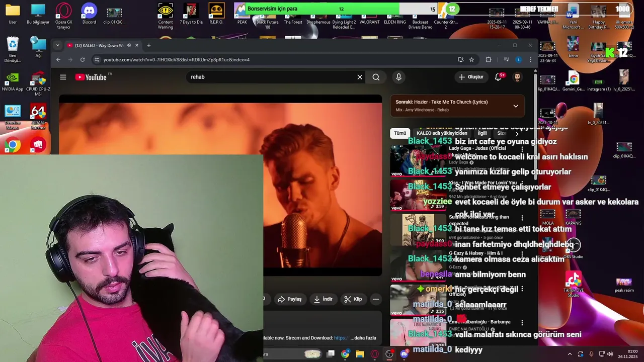The height and width of the screenshot is (362, 644).
Task: Select the İlgili filter chip
Action: 482,133
